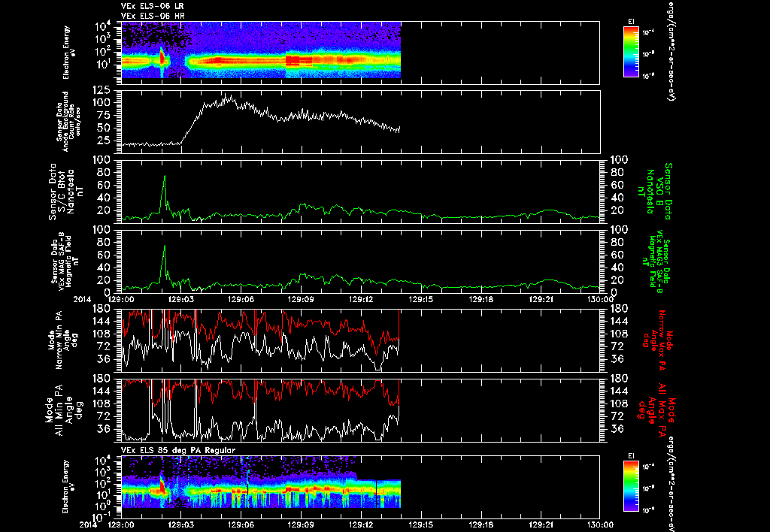
Task: Click the "Anode Background Count Rate" axis label
Action: click(68, 121)
